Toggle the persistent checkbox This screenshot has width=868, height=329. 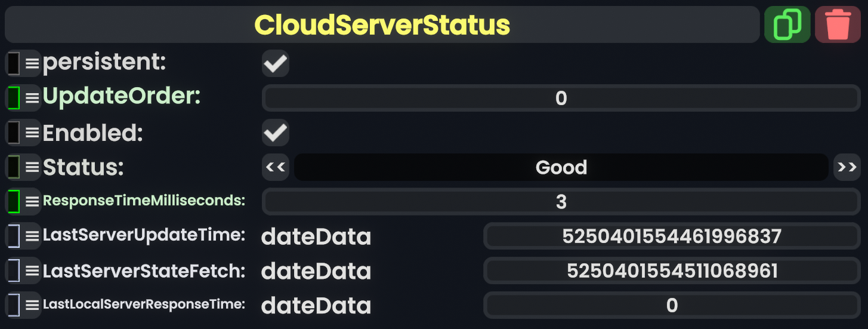click(276, 63)
